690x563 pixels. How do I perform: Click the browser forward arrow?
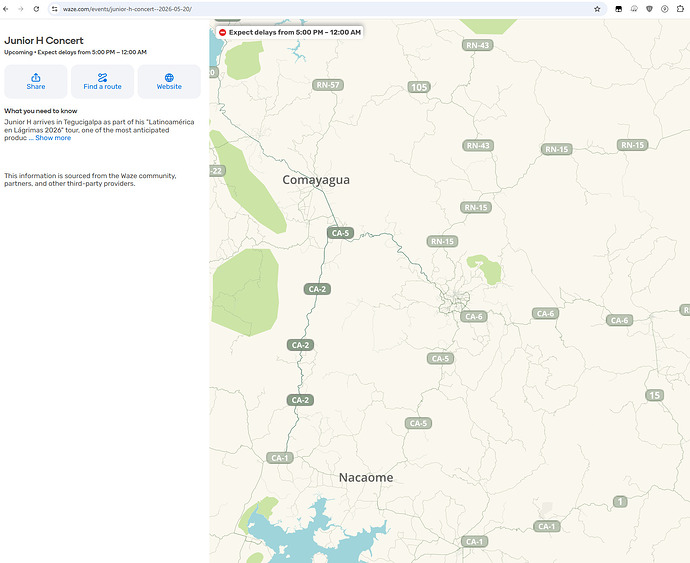(x=21, y=9)
